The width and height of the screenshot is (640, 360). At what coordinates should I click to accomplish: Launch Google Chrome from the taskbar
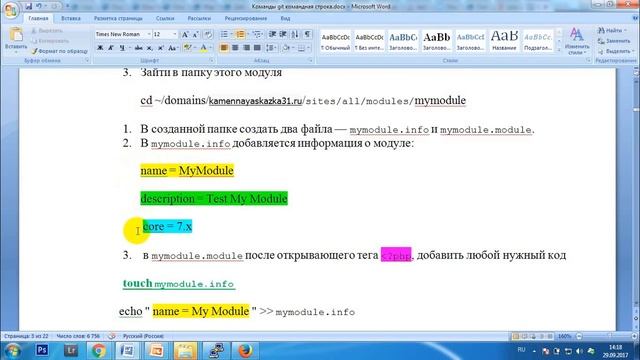98,350
